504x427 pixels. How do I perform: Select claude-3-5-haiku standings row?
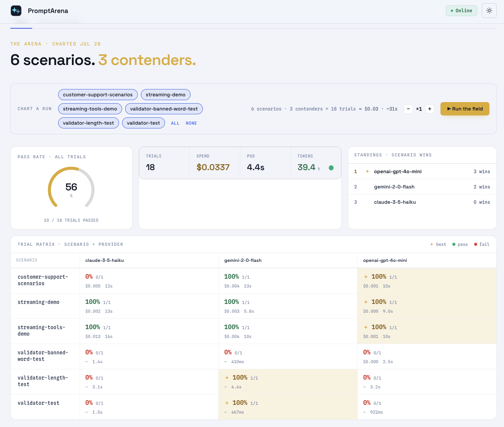tap(422, 202)
